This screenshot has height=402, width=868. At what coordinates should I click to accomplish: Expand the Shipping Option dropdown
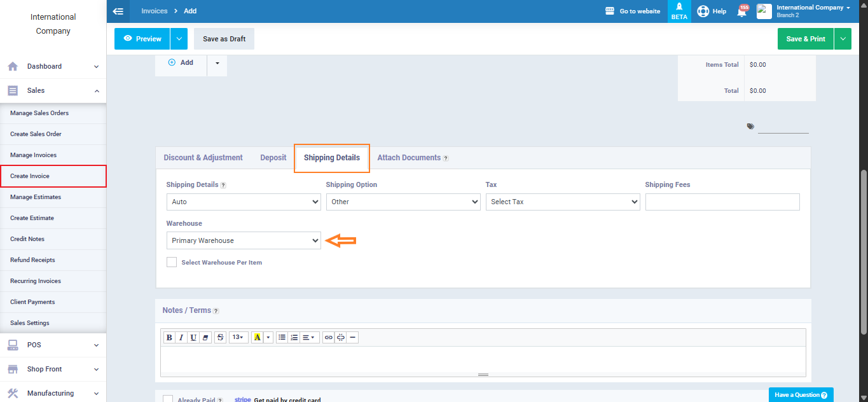click(x=403, y=202)
